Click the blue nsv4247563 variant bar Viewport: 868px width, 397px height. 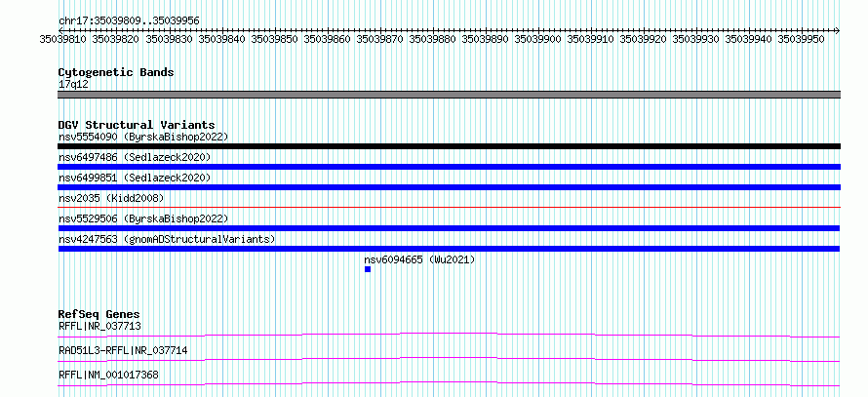pyautogui.click(x=449, y=249)
